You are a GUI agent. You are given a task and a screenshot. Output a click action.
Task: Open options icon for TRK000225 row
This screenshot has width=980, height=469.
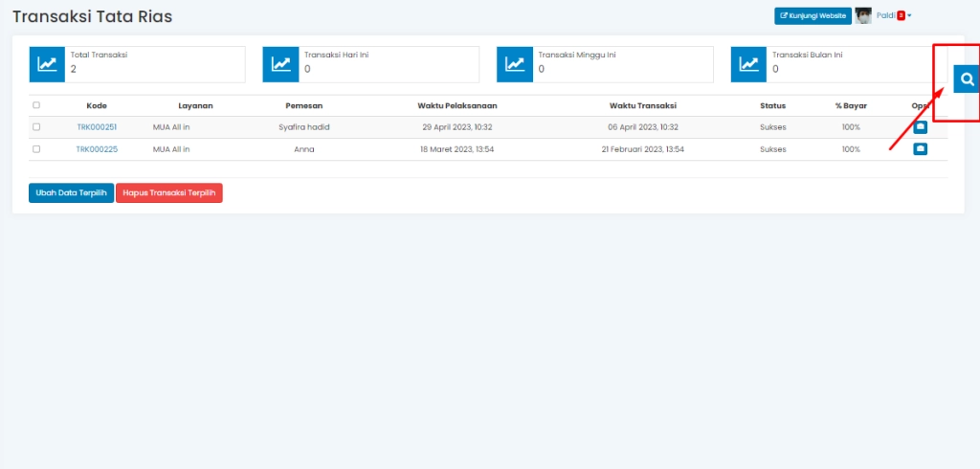[920, 148]
